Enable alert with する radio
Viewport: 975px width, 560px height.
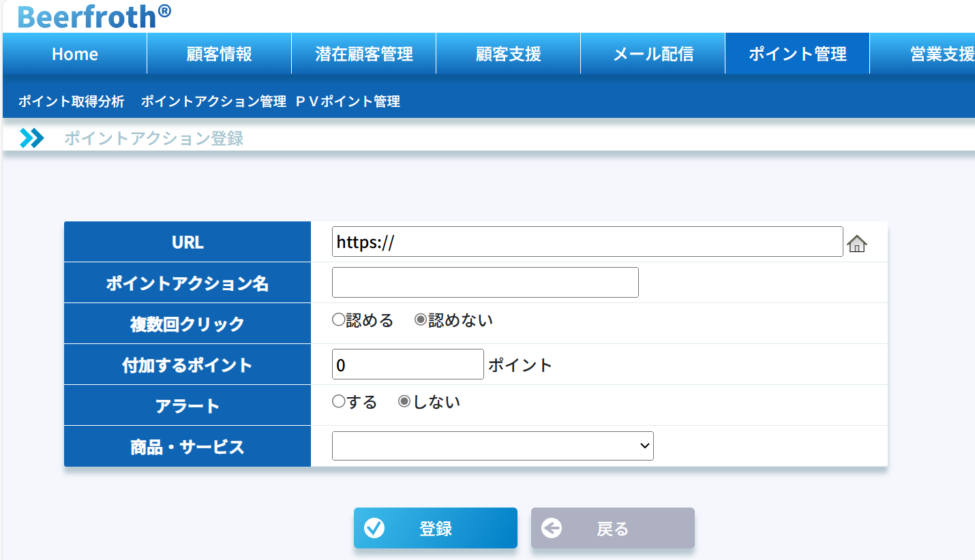click(x=338, y=402)
